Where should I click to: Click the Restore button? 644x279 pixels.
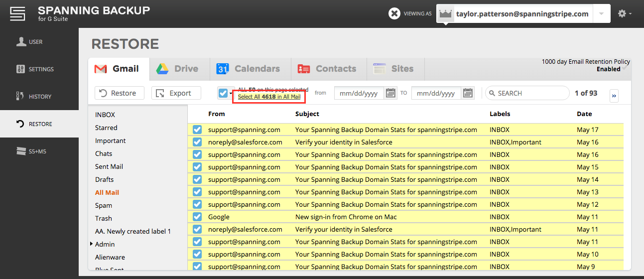[119, 93]
